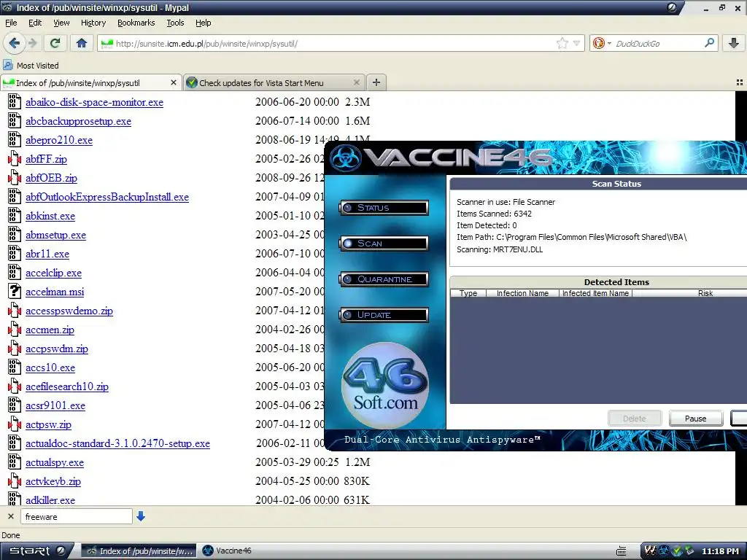Image resolution: width=747 pixels, height=560 pixels.
Task: Bookmark this page with the star icon
Action: tap(562, 43)
